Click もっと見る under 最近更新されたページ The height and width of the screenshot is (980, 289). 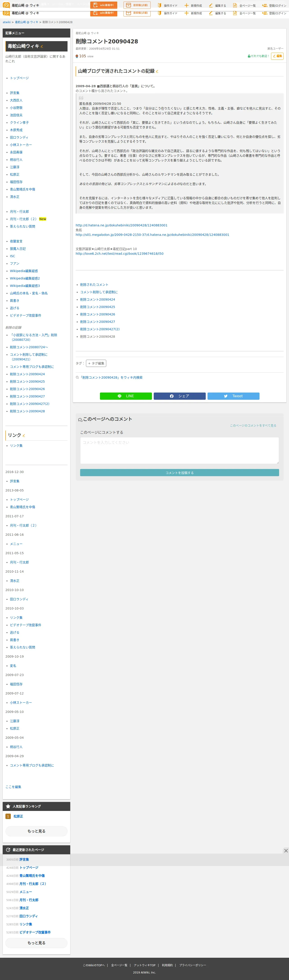(36, 943)
